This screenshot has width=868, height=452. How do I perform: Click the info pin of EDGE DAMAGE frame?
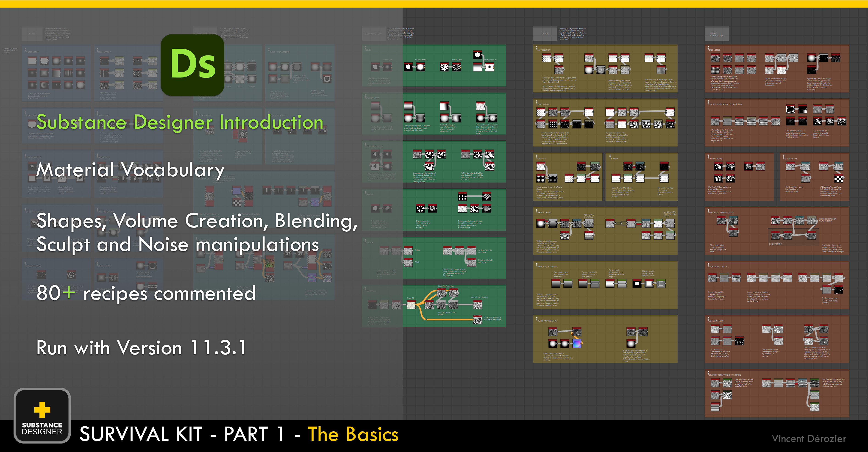(537, 102)
